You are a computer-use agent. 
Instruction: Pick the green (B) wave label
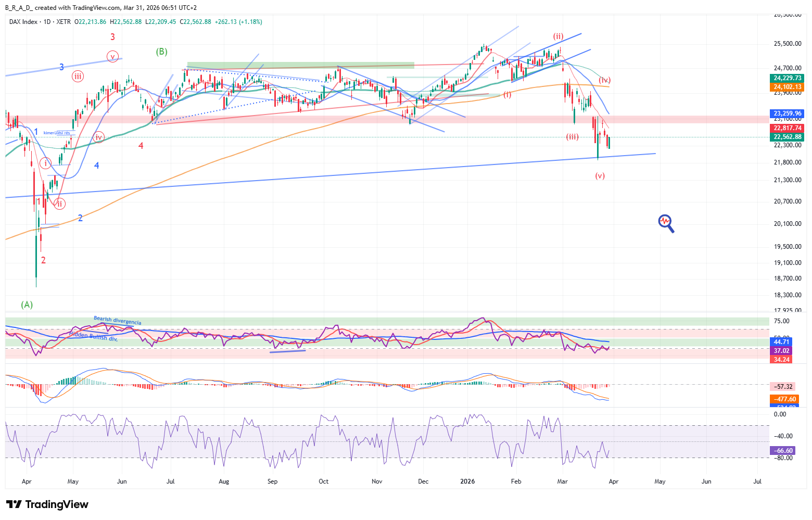(x=161, y=52)
